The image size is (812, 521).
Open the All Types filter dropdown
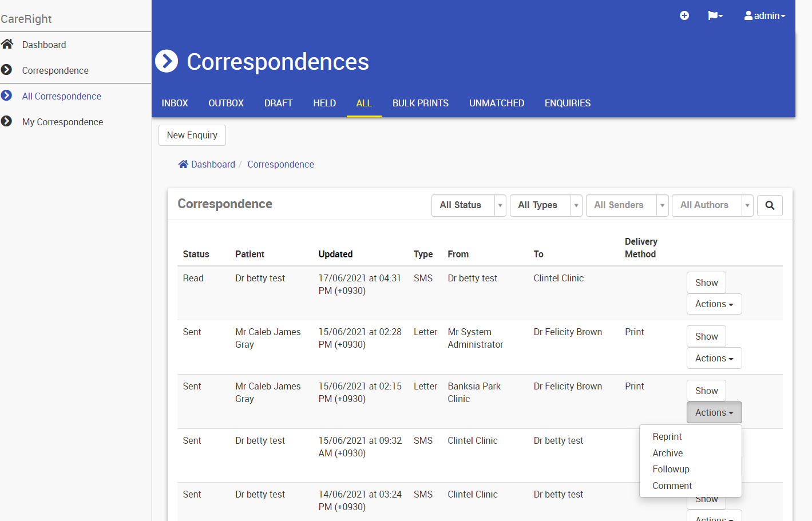(576, 205)
